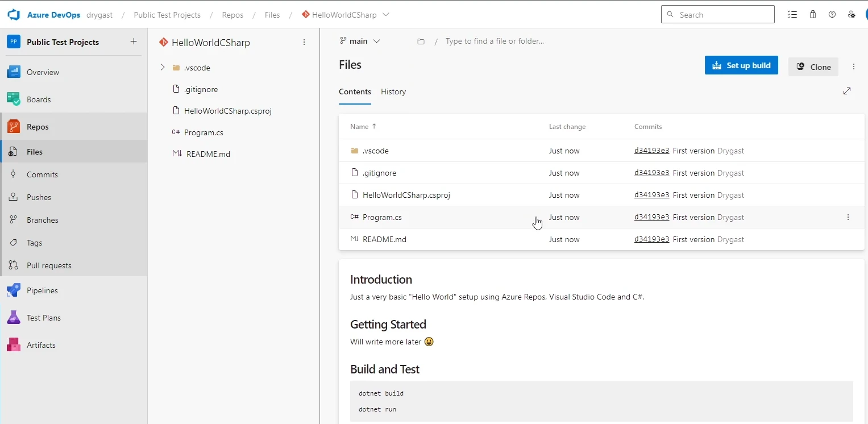Image resolution: width=868 pixels, height=424 pixels.
Task: Open the Pipelines section icon
Action: 14,290
